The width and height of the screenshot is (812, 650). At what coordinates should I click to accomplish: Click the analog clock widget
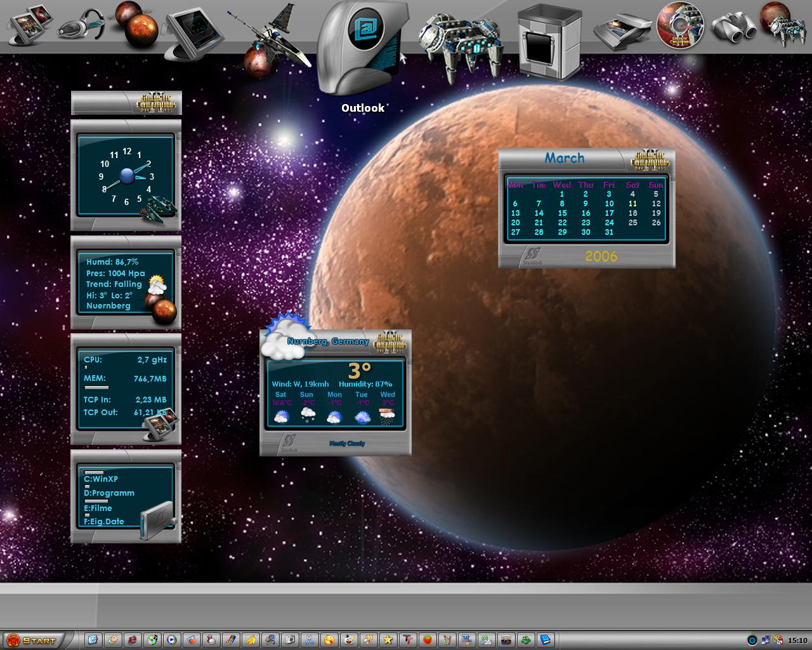126,175
